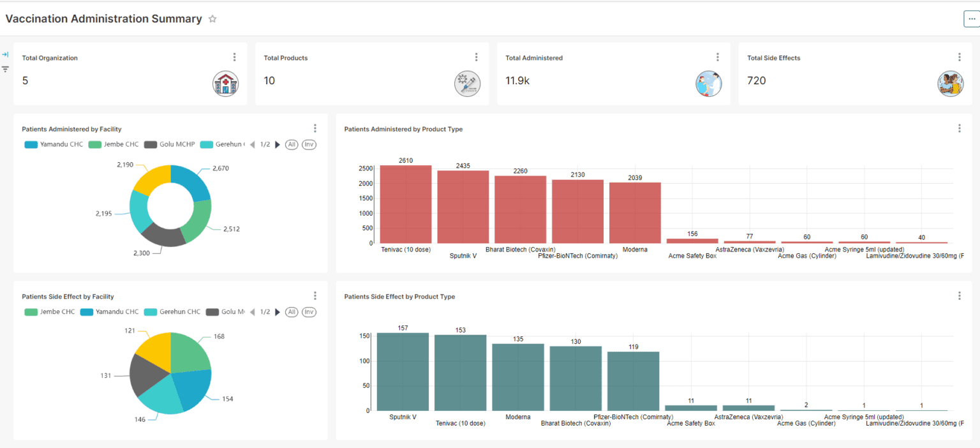Click the globe icon on Total Administered card

709,83
